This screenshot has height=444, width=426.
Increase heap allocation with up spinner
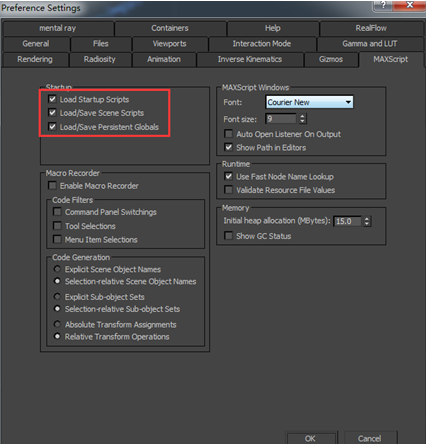point(367,219)
